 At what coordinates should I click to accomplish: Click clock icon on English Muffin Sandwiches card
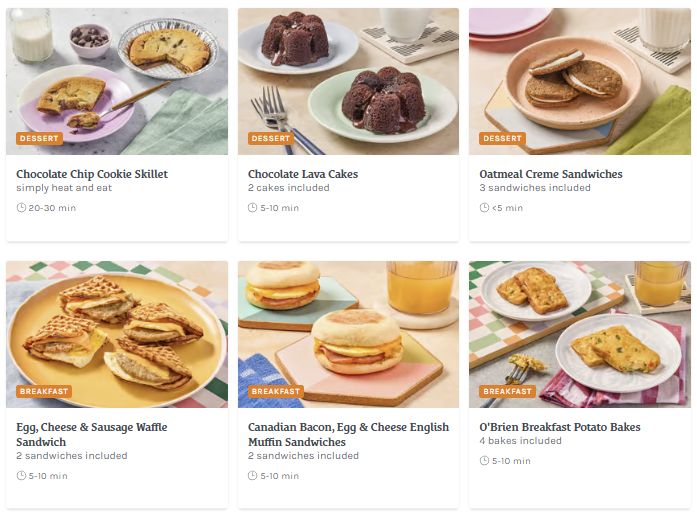pos(253,476)
